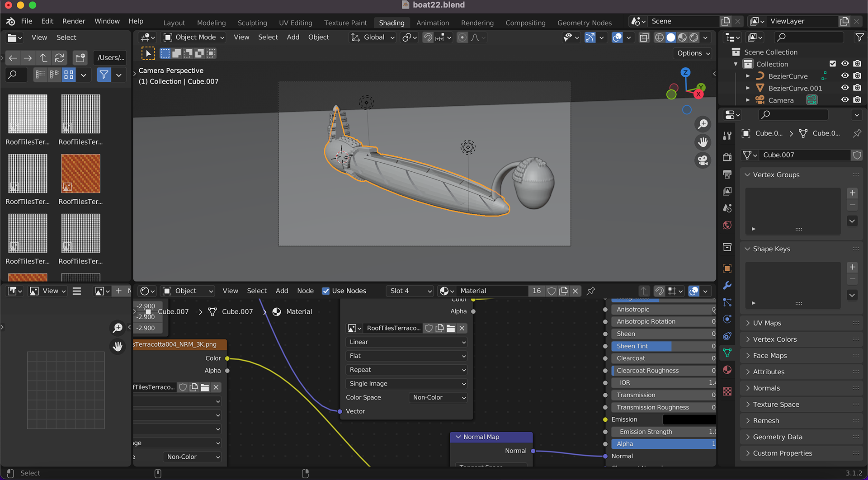Hide the Camera object with eye icon
This screenshot has width=868, height=480.
pos(844,100)
